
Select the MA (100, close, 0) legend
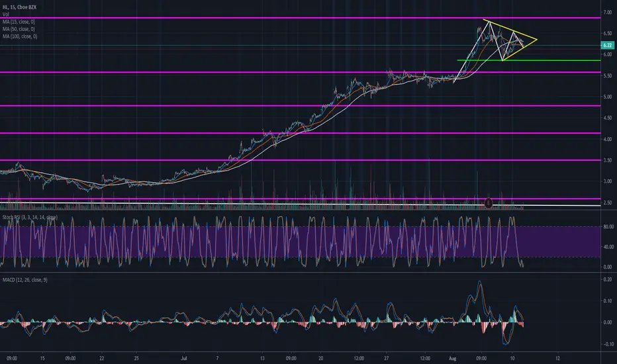click(20, 36)
